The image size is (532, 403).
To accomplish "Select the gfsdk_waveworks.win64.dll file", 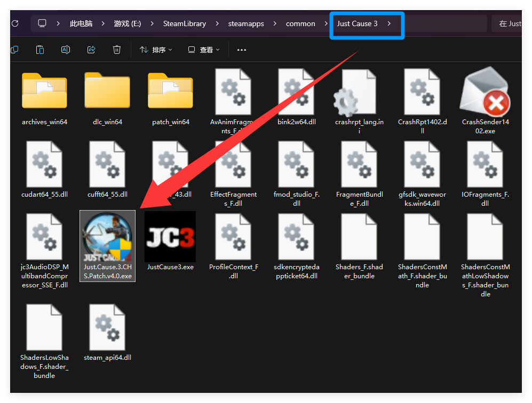I will pos(423,174).
